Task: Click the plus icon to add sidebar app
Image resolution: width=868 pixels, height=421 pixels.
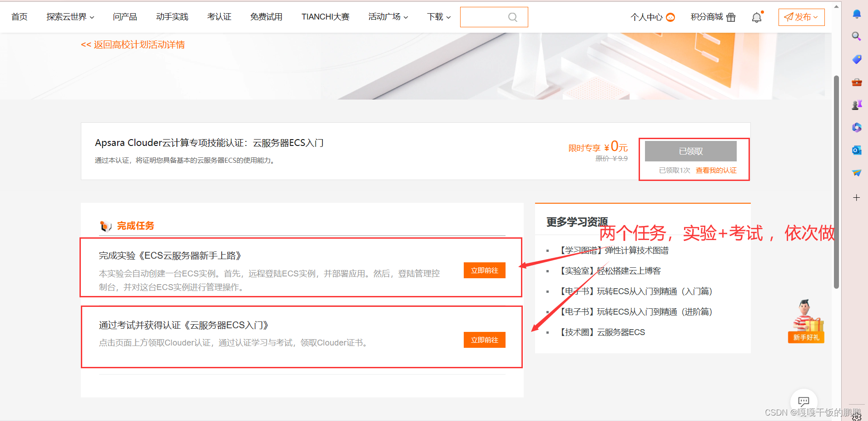Action: (857, 198)
